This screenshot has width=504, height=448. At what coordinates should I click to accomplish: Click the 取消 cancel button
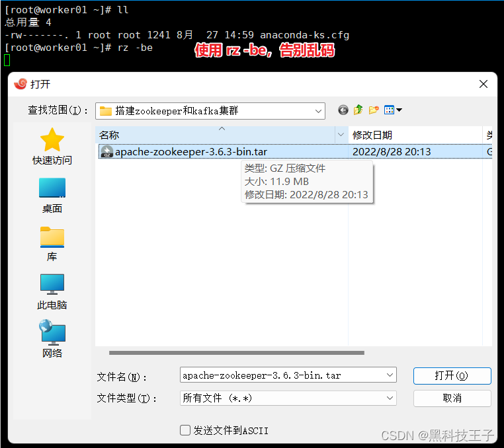point(452,398)
